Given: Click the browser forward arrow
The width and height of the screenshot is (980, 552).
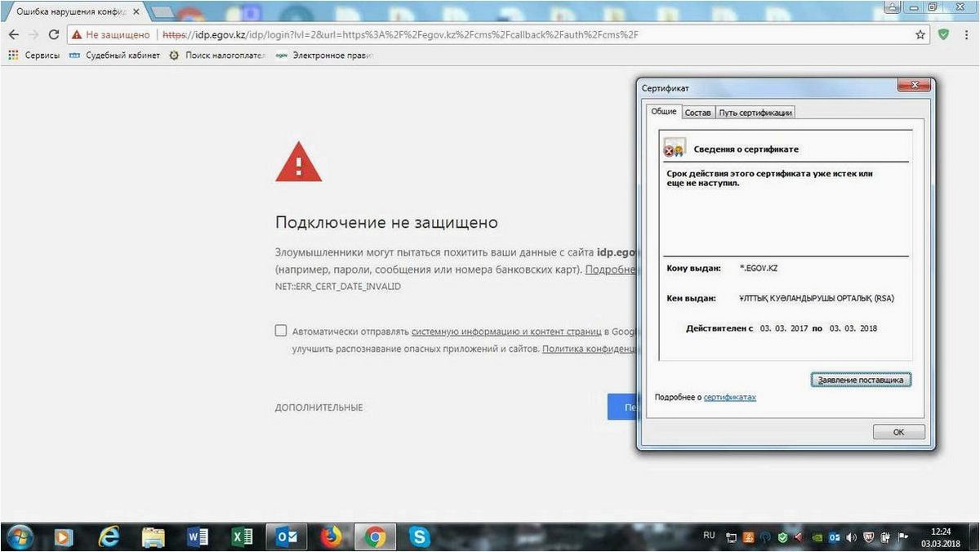Looking at the screenshot, I should point(33,35).
